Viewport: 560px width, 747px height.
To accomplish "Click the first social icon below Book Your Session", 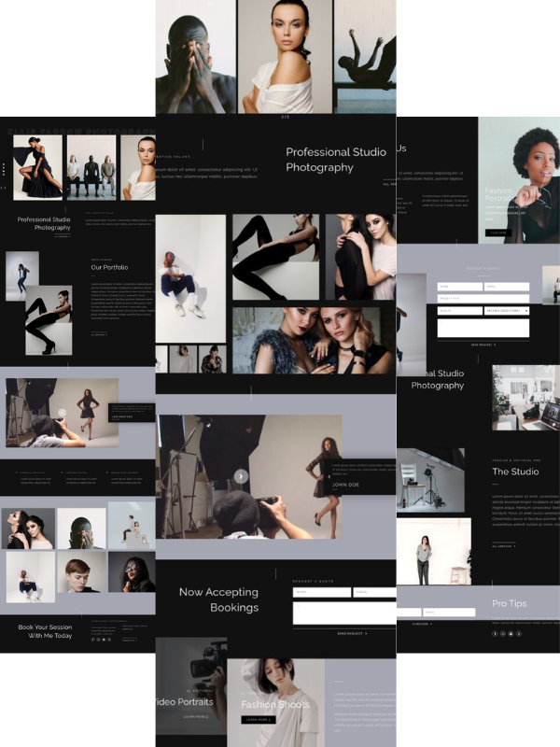I will (x=92, y=640).
